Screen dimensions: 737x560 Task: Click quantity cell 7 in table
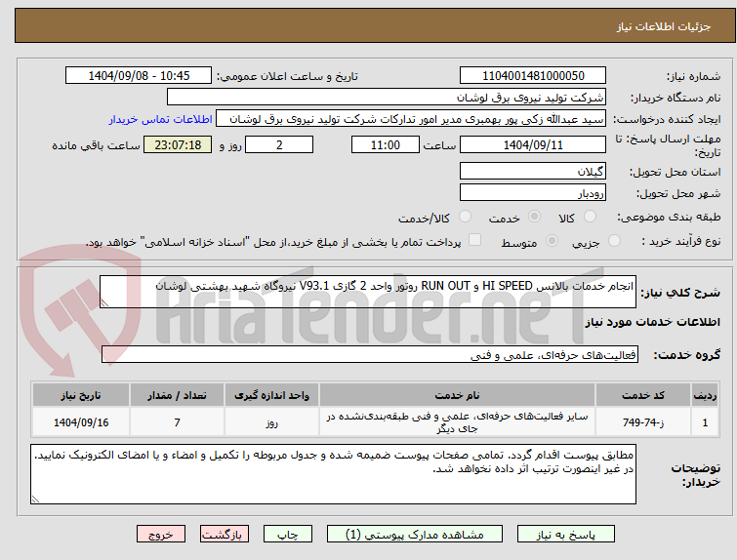point(178,422)
